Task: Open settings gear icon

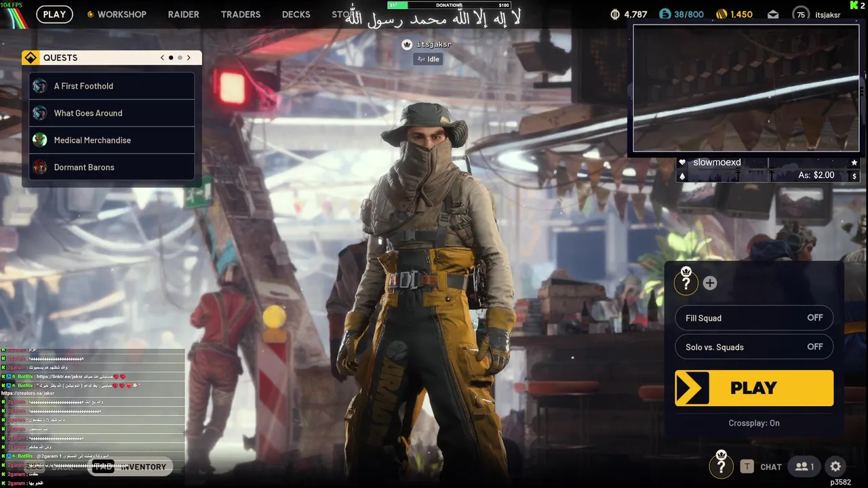Action: pos(835,466)
